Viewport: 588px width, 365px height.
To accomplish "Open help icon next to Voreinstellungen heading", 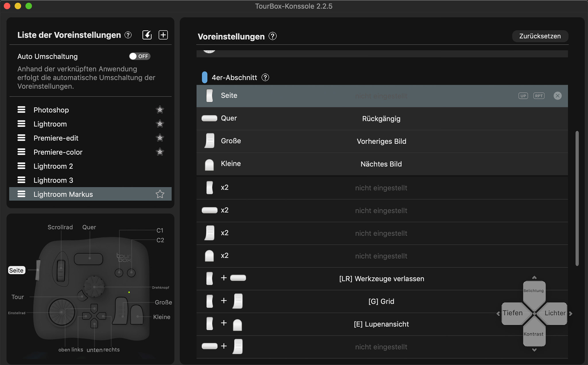I will (x=272, y=36).
